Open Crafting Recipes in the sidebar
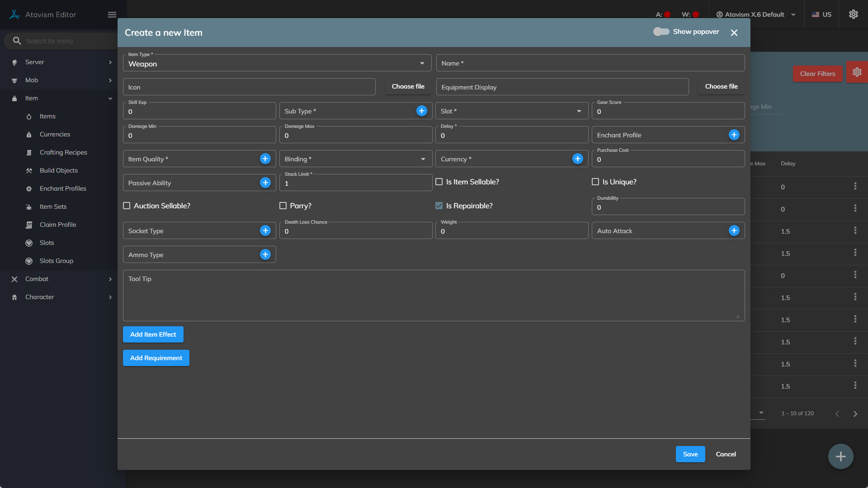The height and width of the screenshot is (488, 868). pyautogui.click(x=63, y=152)
